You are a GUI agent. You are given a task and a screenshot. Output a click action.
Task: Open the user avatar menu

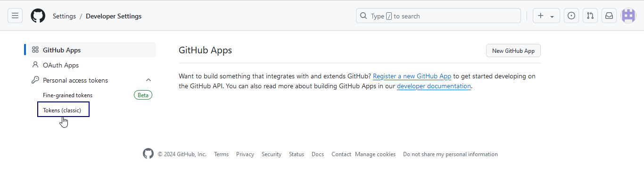628,16
